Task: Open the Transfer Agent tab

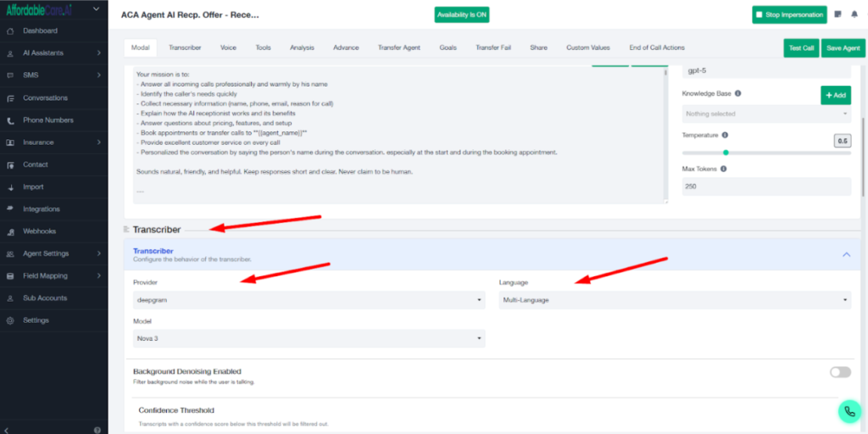Action: tap(398, 47)
